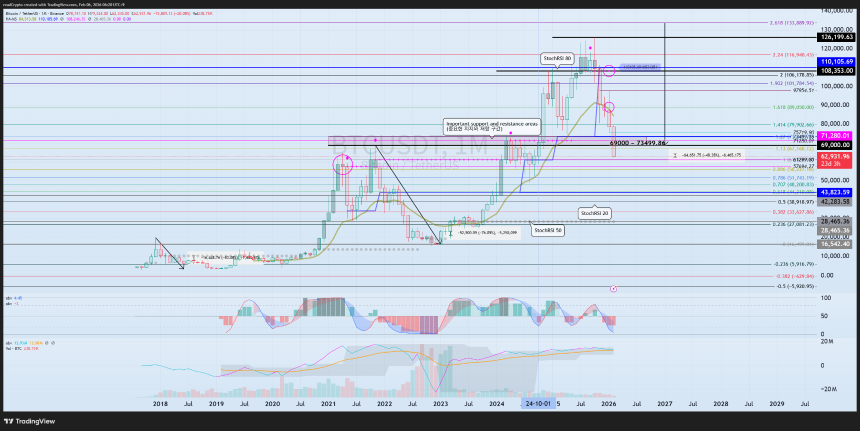The image size is (860, 431).
Task: Click the 69000 – 73499.86 range text
Action: tap(637, 143)
